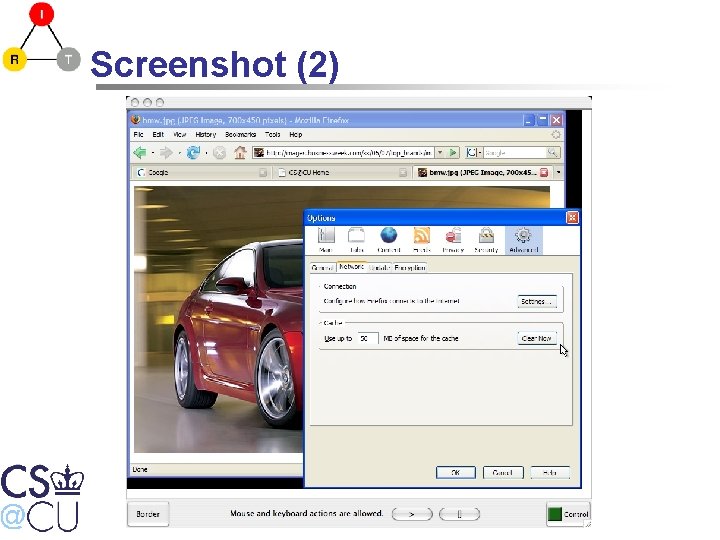Open the Help menu in Firefox
Screen dimensions: 720x540
point(295,135)
